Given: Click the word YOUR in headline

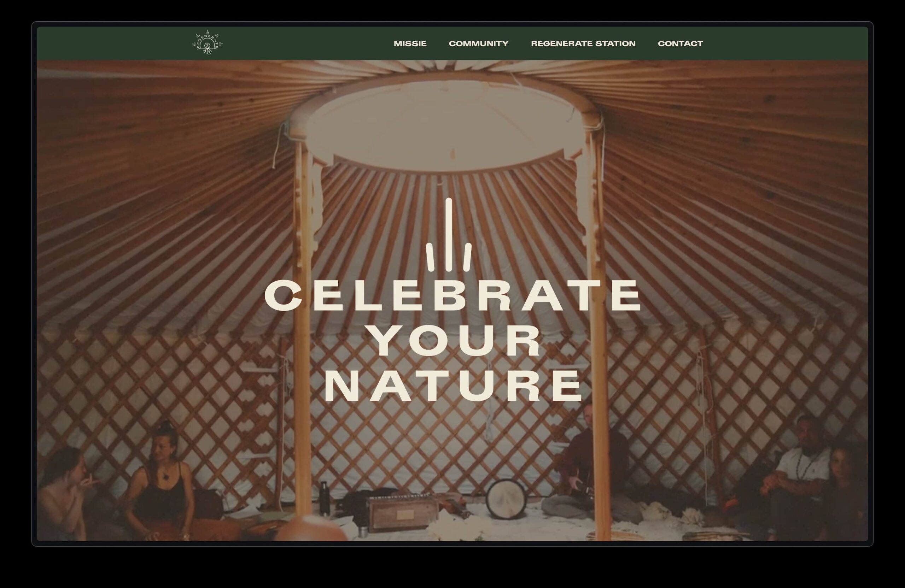Looking at the screenshot, I should click(x=456, y=341).
